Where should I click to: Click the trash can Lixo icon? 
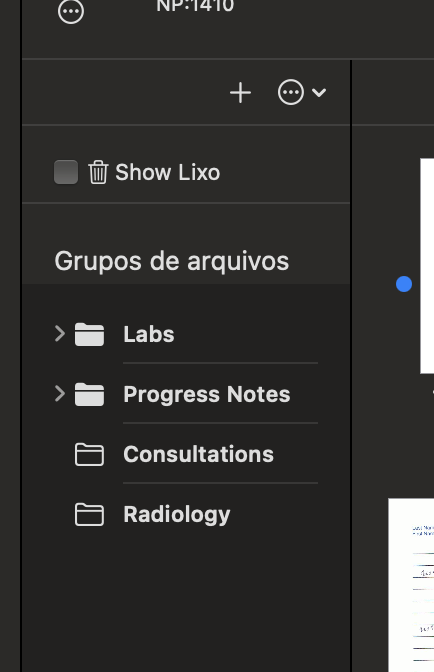click(98, 172)
